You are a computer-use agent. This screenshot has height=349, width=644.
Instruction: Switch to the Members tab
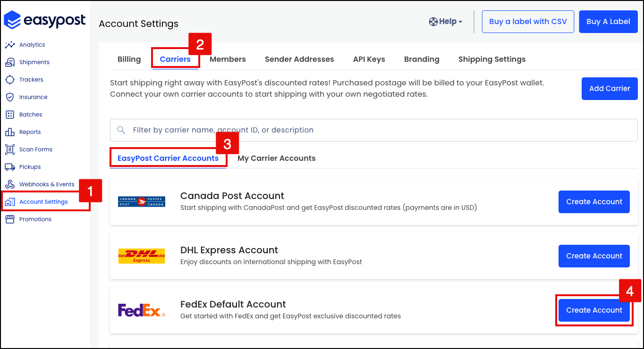click(x=228, y=59)
